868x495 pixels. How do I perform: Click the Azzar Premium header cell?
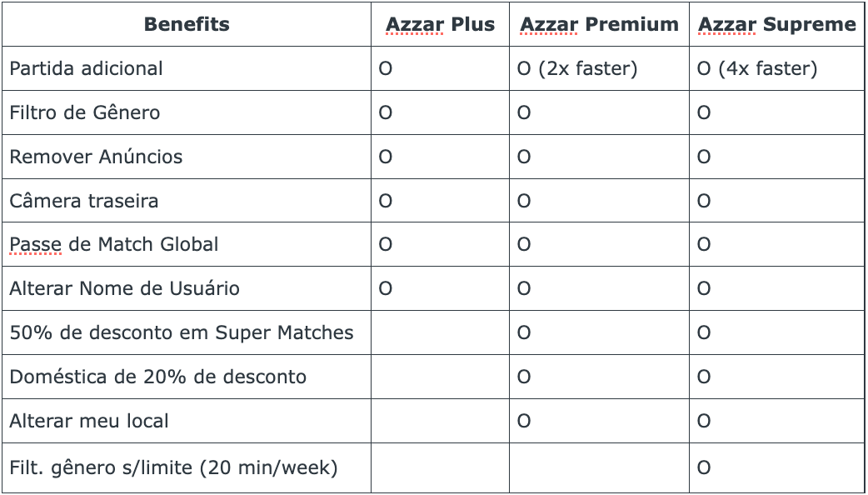pos(599,24)
